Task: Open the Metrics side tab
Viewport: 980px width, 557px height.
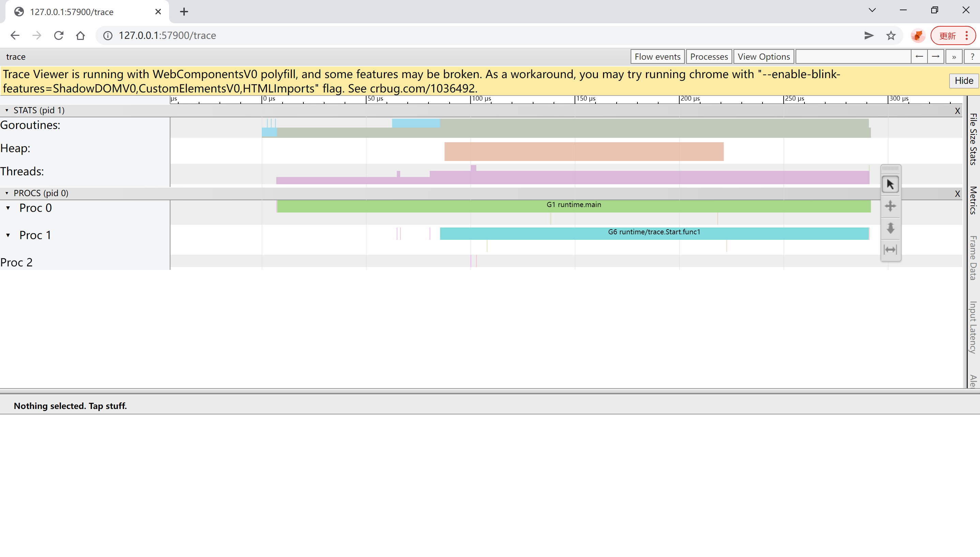Action: click(x=973, y=200)
